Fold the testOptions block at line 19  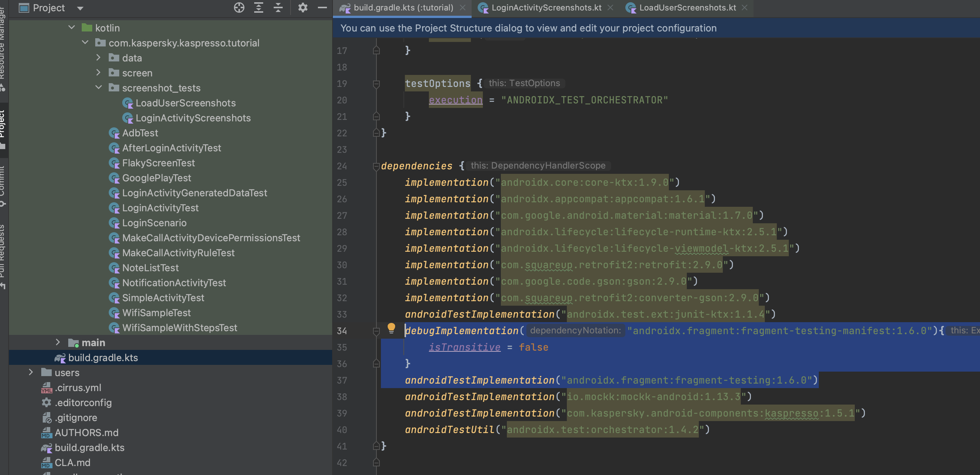(376, 84)
